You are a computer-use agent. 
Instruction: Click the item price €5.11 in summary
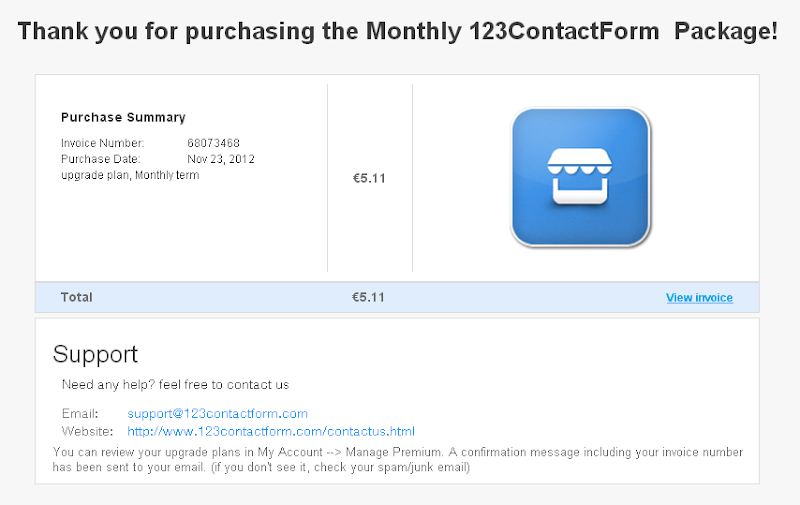pos(369,178)
